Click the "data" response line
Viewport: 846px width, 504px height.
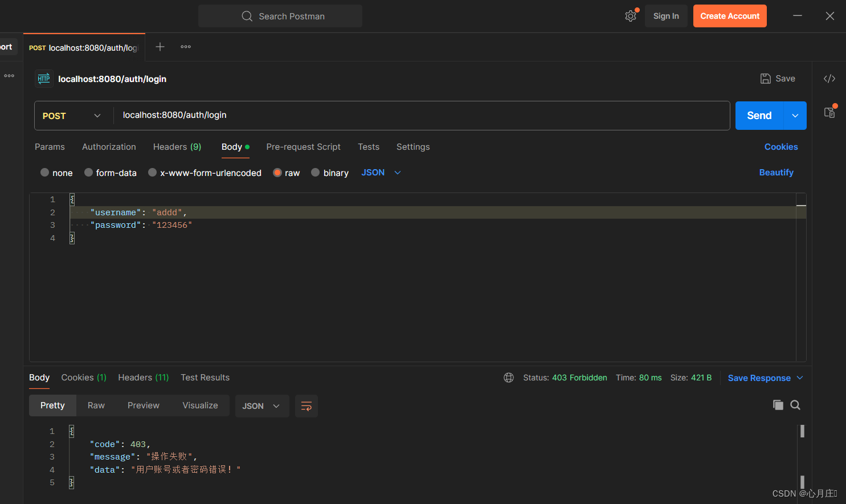(x=165, y=470)
